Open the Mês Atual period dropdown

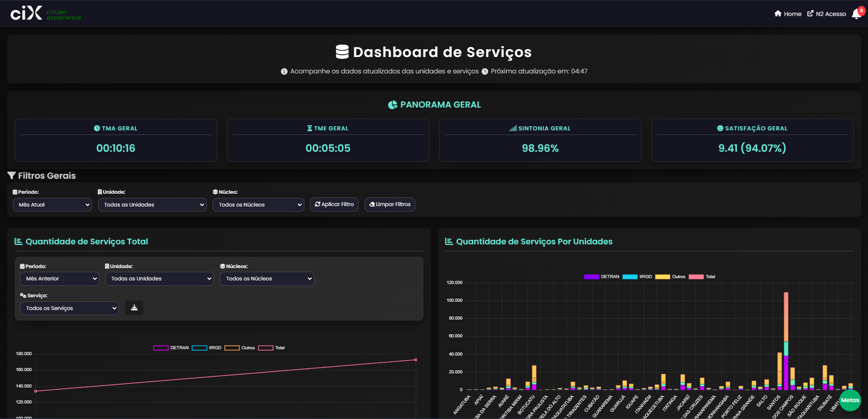tap(52, 205)
